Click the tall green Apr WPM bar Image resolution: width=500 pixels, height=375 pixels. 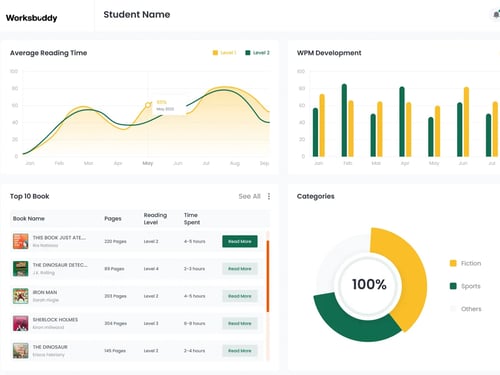(x=402, y=122)
